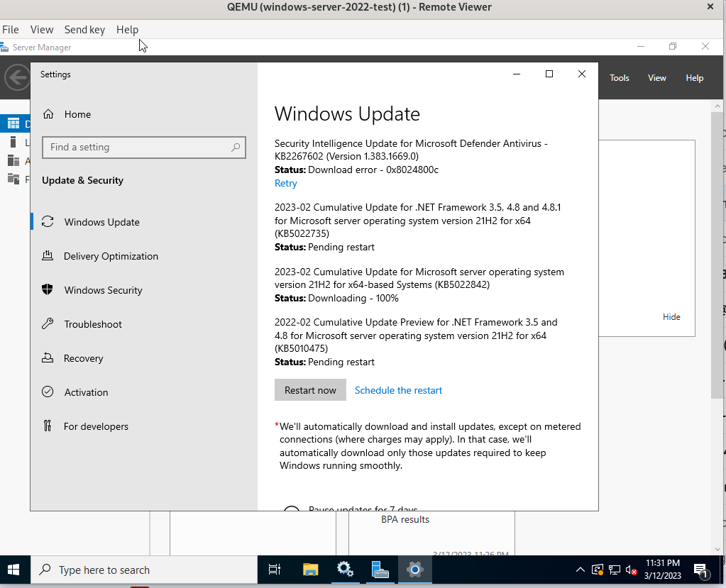This screenshot has height=588, width=726.
Task: Open the Windows Update sidebar icon
Action: coord(46,221)
